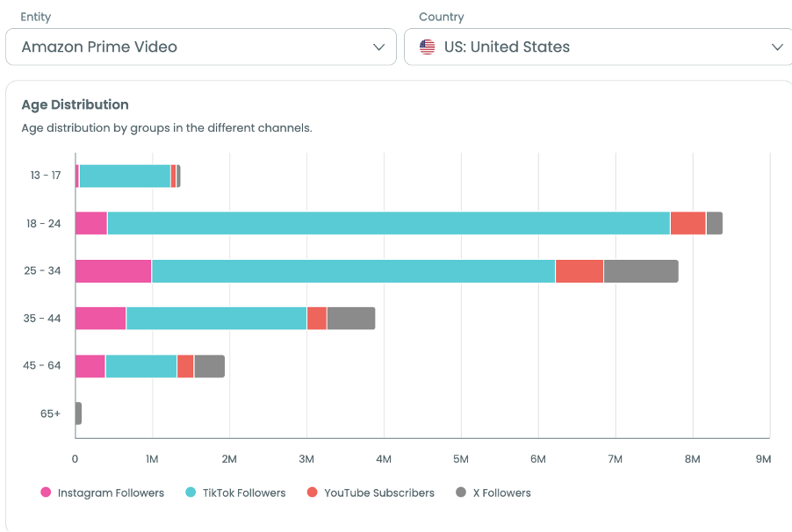Select the YouTube segment of the 25 - 34 bar
Viewport: 792px width, 532px height.
click(580, 271)
